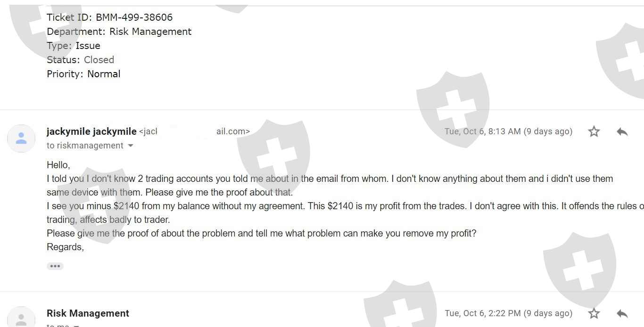
Task: Click the 2:22 PM timestamp
Action: 508,313
